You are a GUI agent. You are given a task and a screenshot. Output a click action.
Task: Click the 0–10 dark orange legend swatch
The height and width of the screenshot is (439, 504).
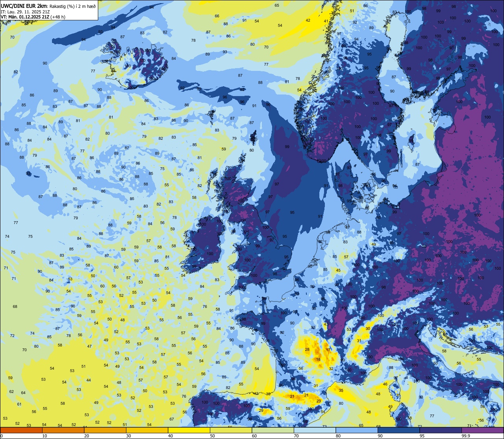(21, 430)
